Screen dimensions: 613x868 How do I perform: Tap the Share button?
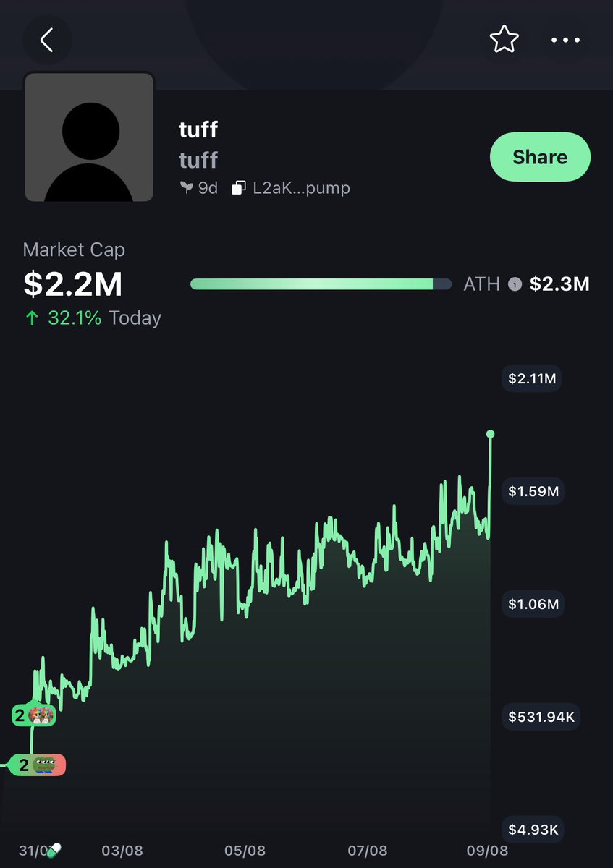pos(540,157)
